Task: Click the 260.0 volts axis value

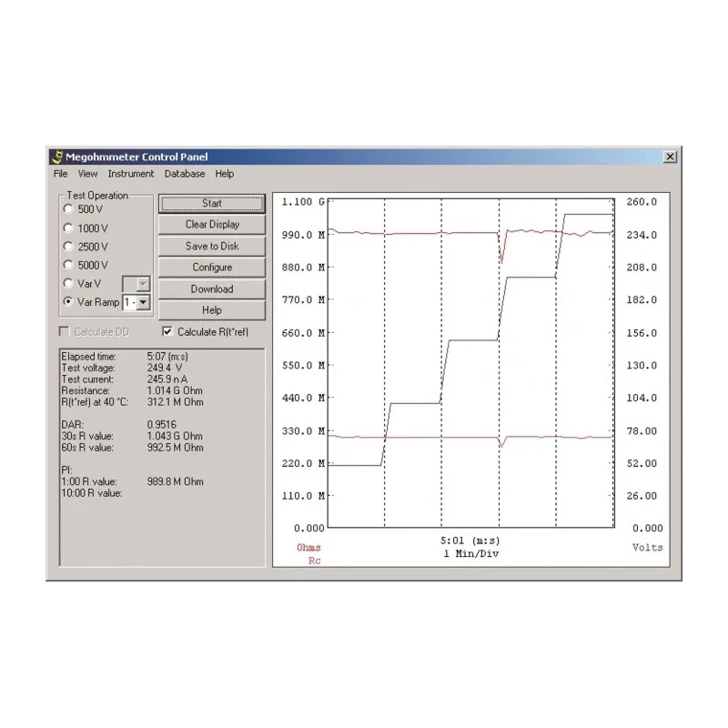Action: (642, 202)
